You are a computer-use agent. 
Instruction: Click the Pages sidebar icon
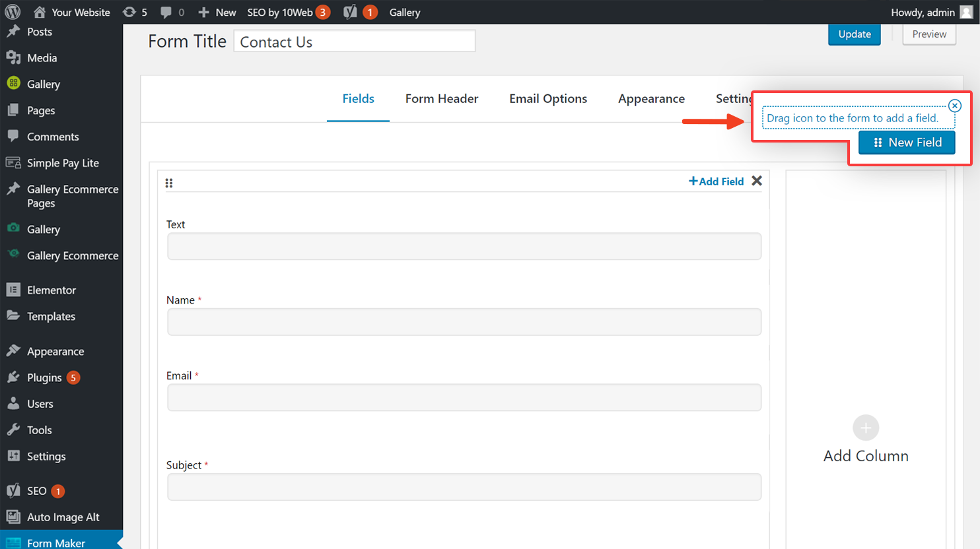tap(13, 110)
